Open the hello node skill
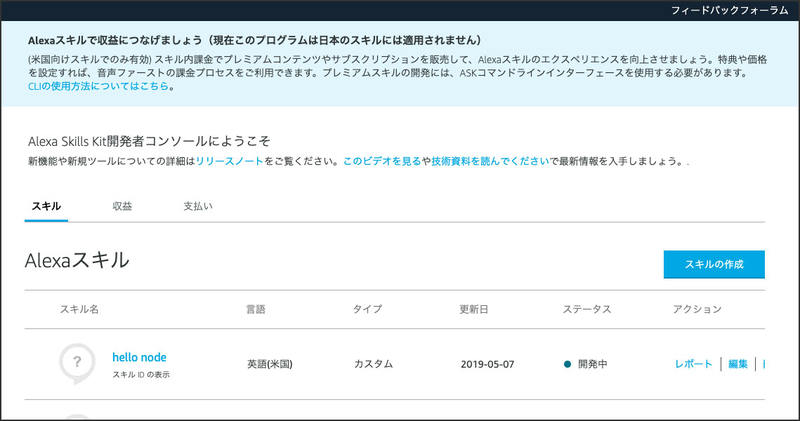Screen dimensions: 800x421 [139, 357]
